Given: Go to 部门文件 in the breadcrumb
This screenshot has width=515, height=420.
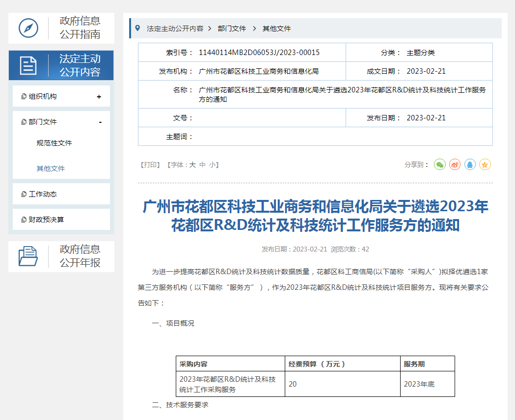Looking at the screenshot, I should [x=232, y=28].
